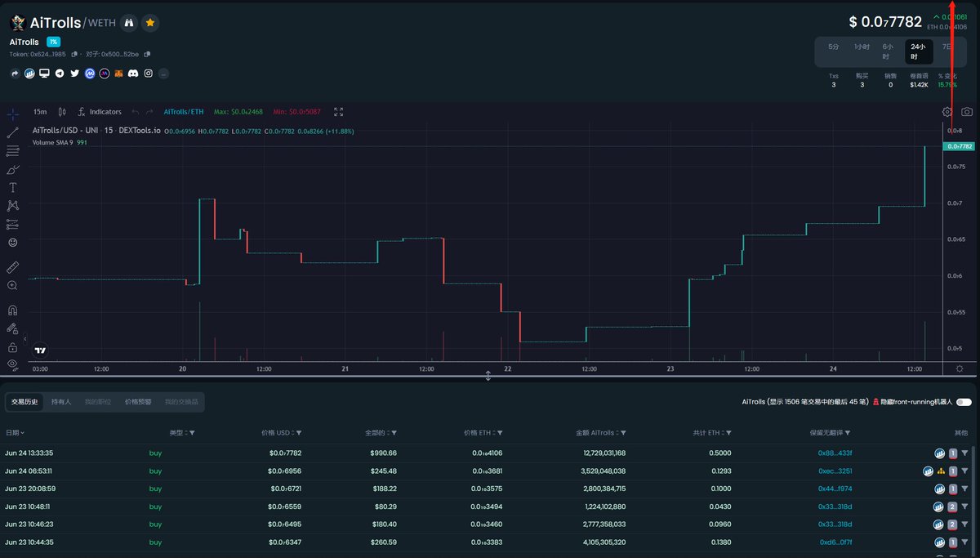Select the 24小时 timeframe tab
Screen dimensions: 980x558
[x=918, y=51]
